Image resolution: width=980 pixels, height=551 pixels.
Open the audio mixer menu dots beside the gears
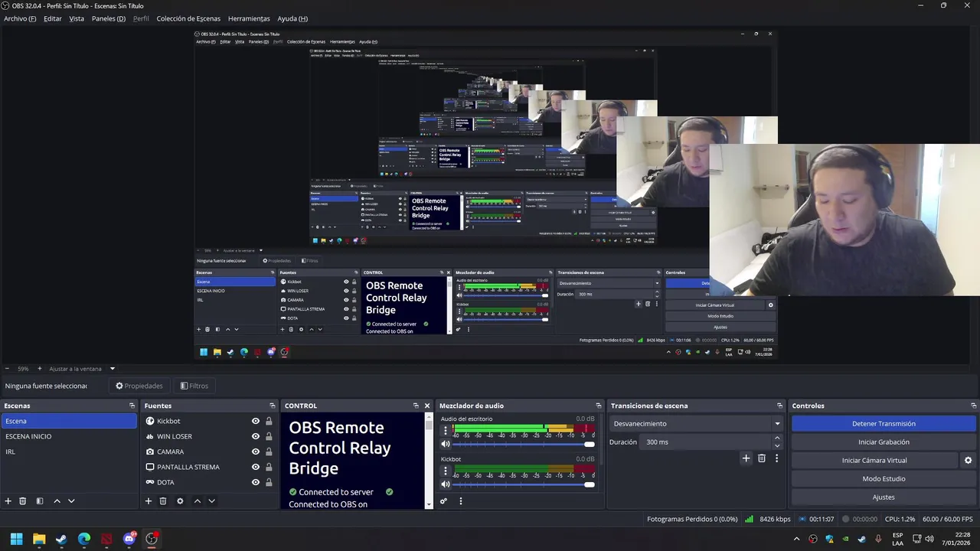461,501
